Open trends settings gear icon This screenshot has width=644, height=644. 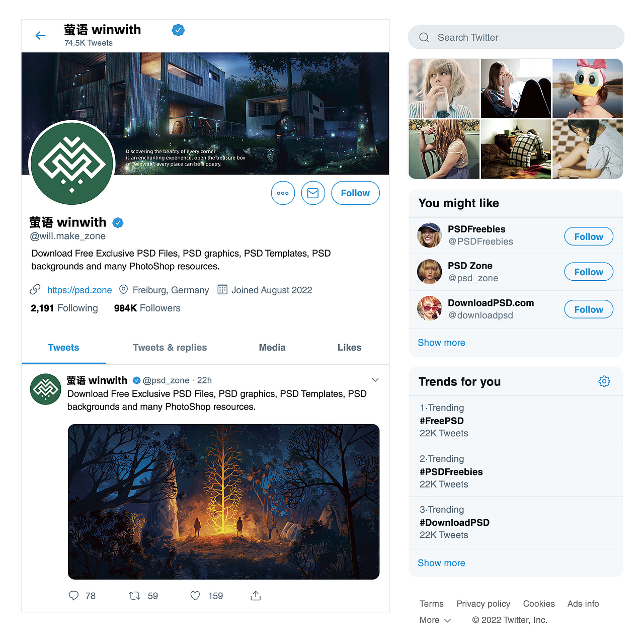604,381
